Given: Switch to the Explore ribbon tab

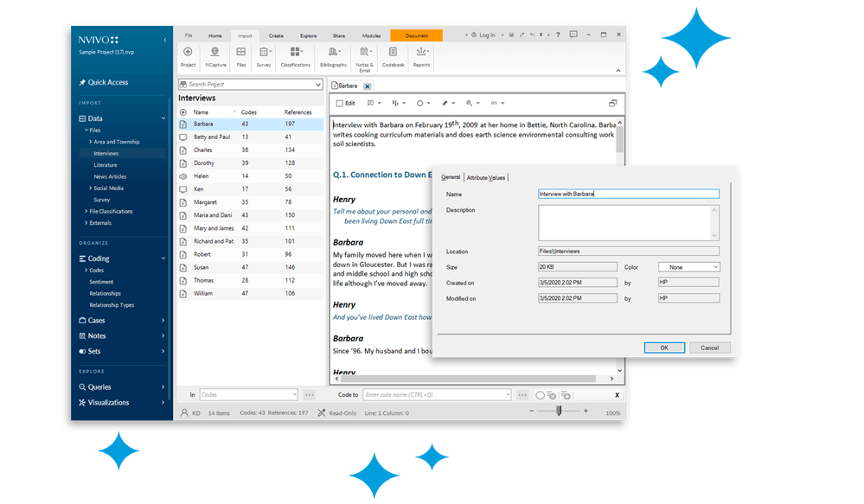Looking at the screenshot, I should pyautogui.click(x=308, y=35).
